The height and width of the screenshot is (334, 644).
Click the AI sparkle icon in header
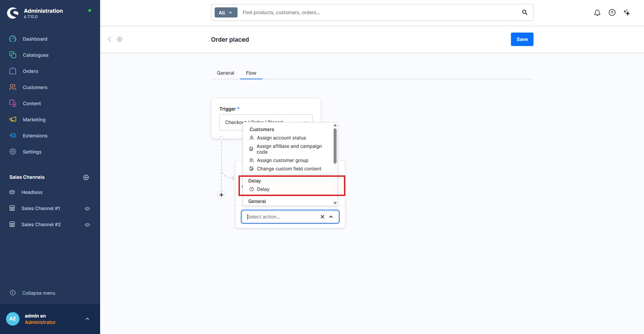[627, 12]
